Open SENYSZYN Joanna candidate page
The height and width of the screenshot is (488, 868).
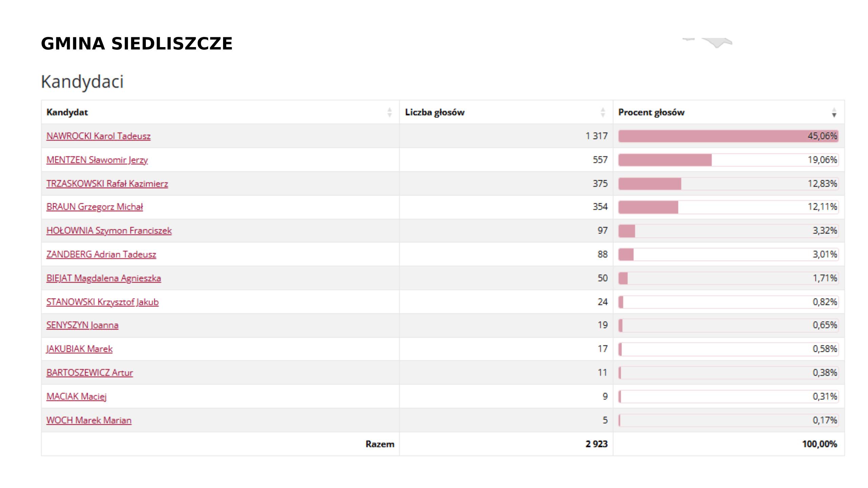[x=82, y=325]
